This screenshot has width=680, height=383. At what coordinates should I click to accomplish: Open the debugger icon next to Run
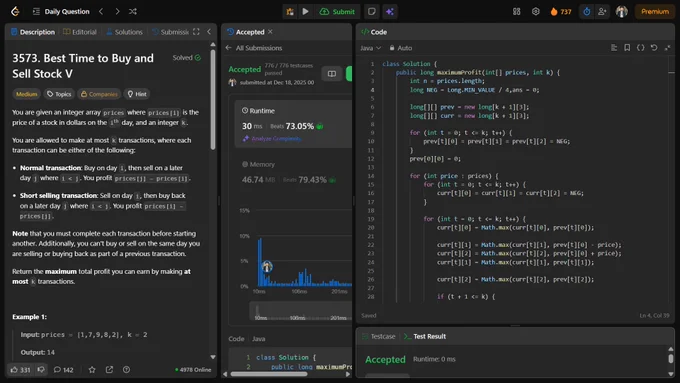(290, 12)
